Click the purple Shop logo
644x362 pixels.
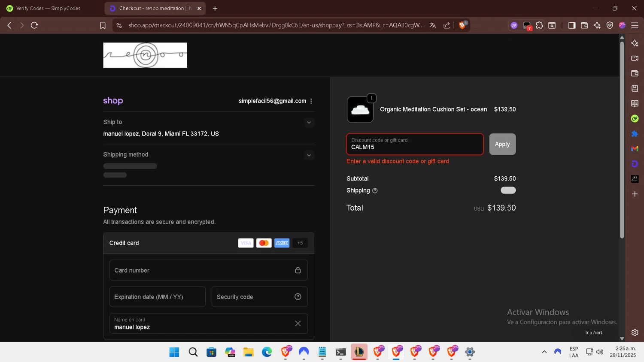tap(113, 101)
